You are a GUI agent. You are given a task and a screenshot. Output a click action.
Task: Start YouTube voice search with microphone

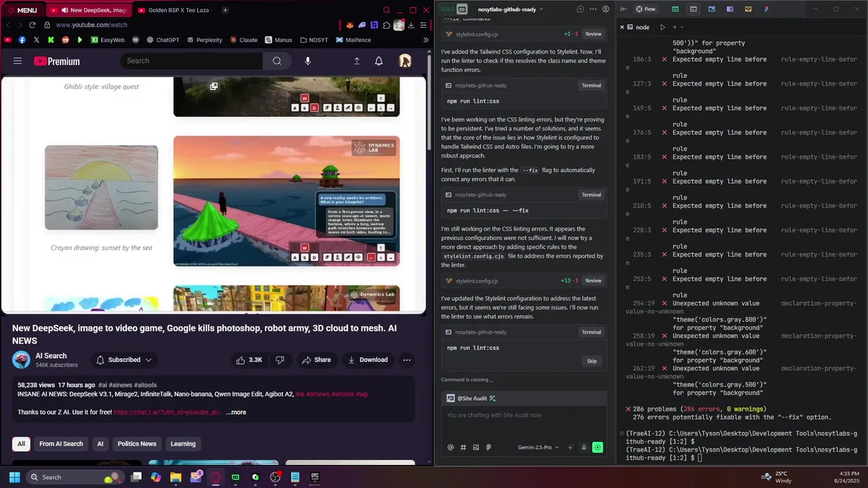[x=308, y=61]
